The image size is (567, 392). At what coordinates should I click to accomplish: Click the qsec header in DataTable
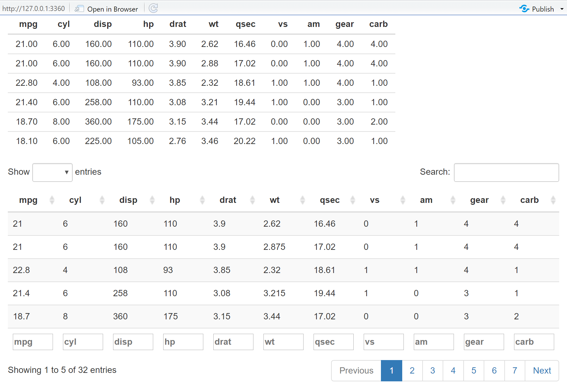coord(330,200)
